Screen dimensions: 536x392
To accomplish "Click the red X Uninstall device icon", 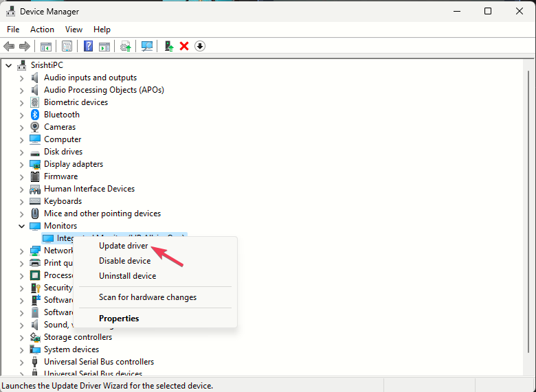I will (184, 46).
